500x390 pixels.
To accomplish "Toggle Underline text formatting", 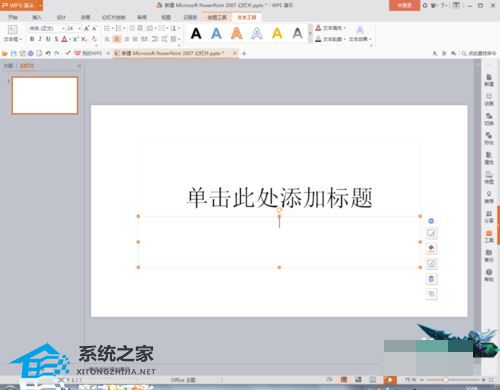I will pyautogui.click(x=48, y=39).
